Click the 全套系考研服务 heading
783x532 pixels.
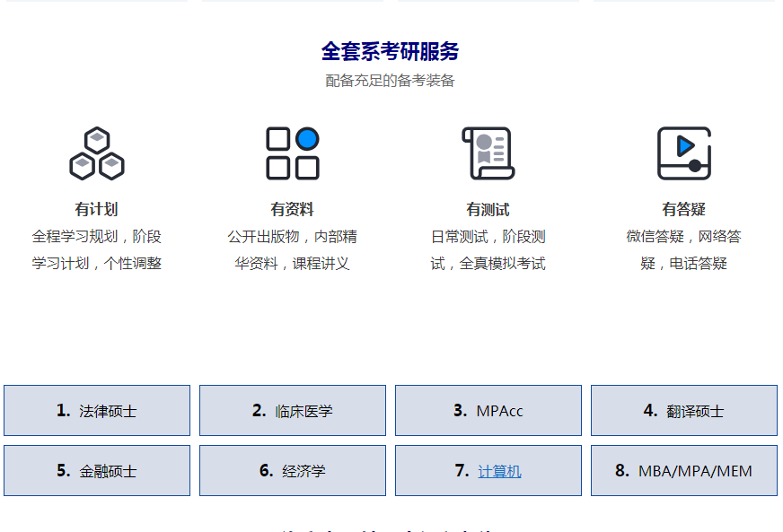point(390,51)
